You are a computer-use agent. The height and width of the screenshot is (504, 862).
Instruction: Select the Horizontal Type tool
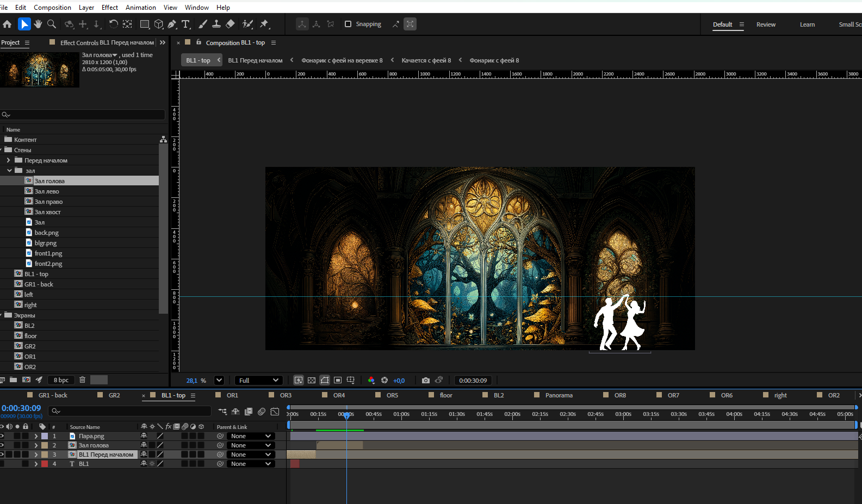pos(185,24)
